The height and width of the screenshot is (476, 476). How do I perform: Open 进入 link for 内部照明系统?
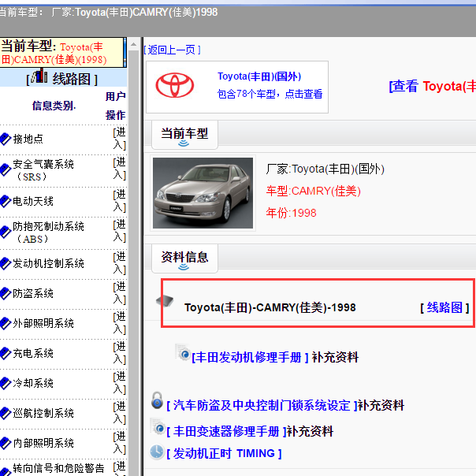click(x=120, y=443)
